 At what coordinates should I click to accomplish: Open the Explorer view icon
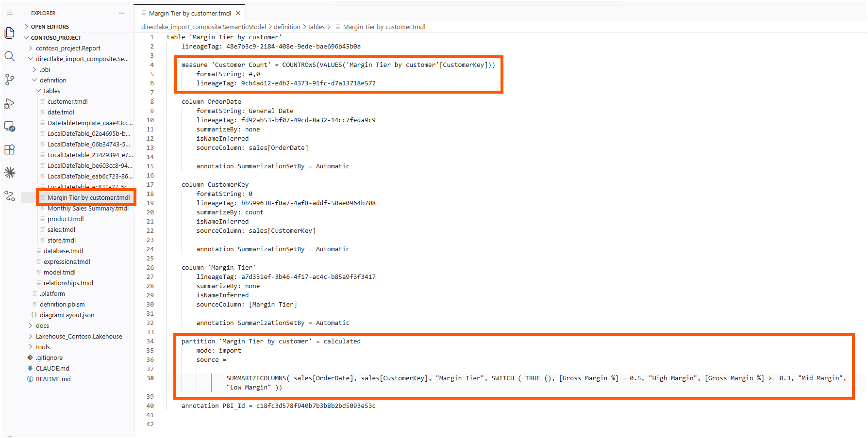point(10,33)
